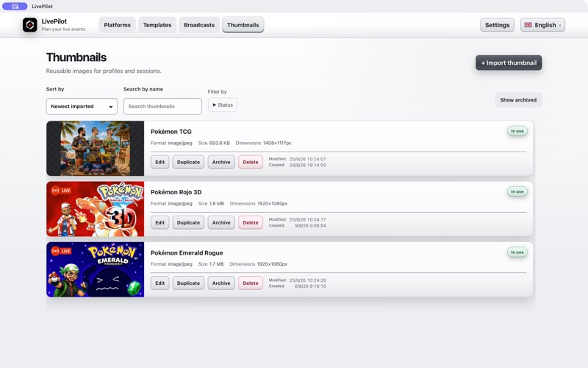Click the 1.8 MB size value
The height and width of the screenshot is (368, 588).
(x=216, y=204)
